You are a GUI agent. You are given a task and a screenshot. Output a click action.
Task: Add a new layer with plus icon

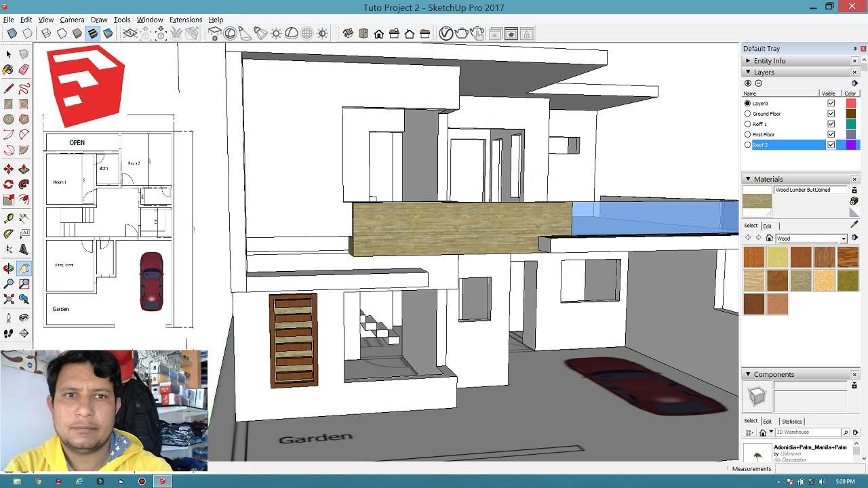click(748, 83)
